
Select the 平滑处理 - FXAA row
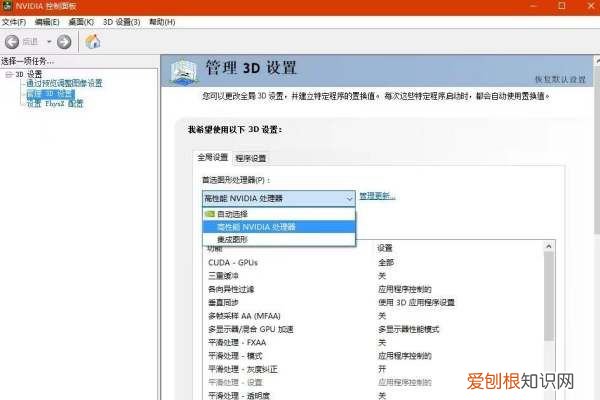coord(375,343)
